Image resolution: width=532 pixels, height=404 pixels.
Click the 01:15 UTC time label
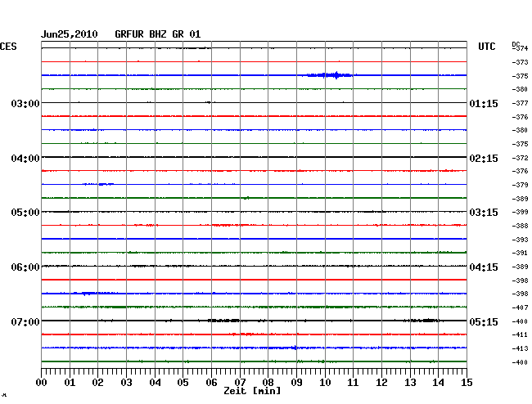[484, 103]
